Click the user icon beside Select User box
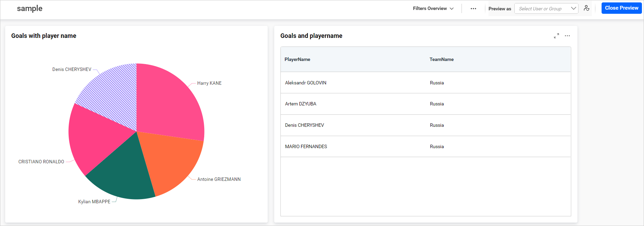The image size is (644, 226). click(586, 8)
